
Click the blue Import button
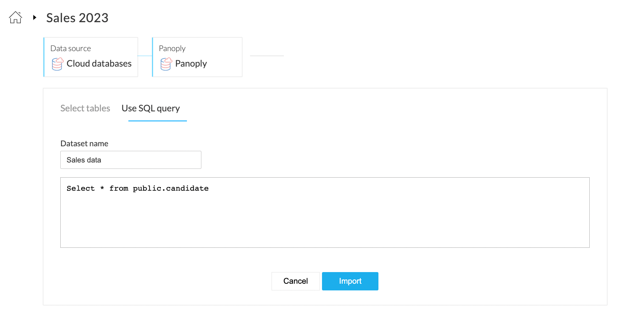pyautogui.click(x=350, y=281)
